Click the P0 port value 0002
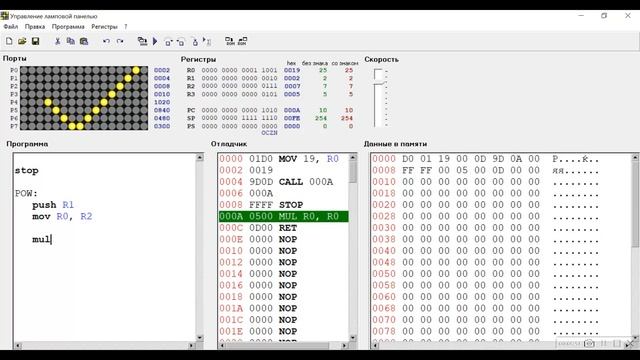Image resolution: width=640 pixels, height=360 pixels. (x=162, y=70)
